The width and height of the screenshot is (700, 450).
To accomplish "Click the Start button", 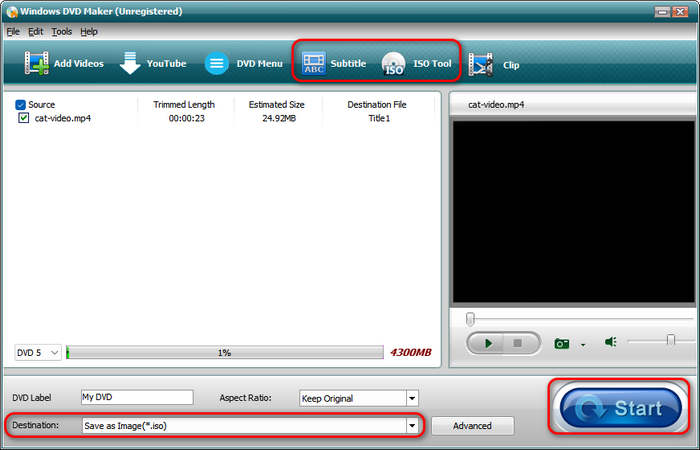I will 620,407.
